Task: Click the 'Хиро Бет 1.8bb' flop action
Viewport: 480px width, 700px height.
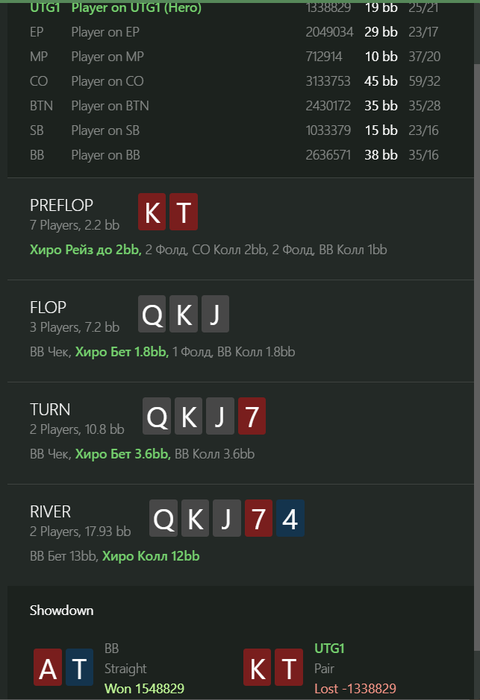Action: pyautogui.click(x=121, y=352)
